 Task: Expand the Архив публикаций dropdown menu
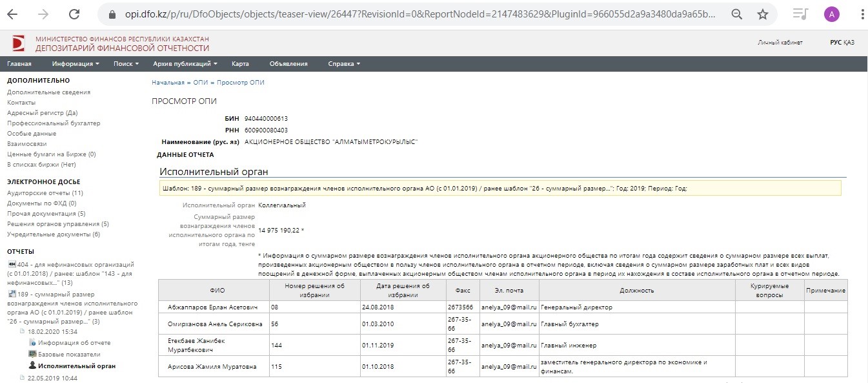185,64
